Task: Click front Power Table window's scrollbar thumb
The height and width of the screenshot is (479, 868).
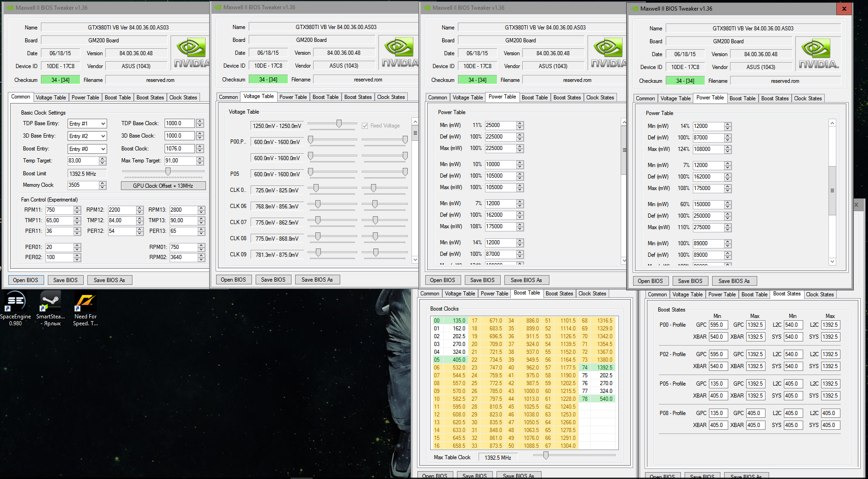Action: coord(832,190)
